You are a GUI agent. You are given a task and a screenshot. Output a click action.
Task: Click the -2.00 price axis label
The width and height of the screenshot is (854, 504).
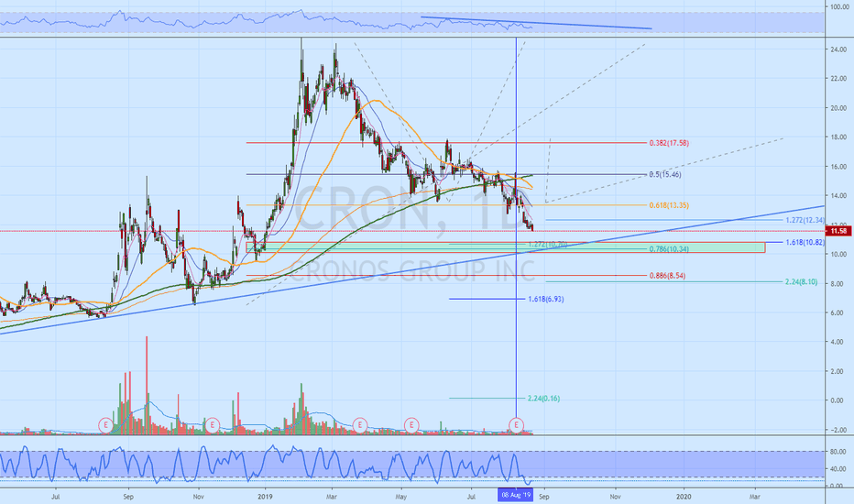(838, 430)
